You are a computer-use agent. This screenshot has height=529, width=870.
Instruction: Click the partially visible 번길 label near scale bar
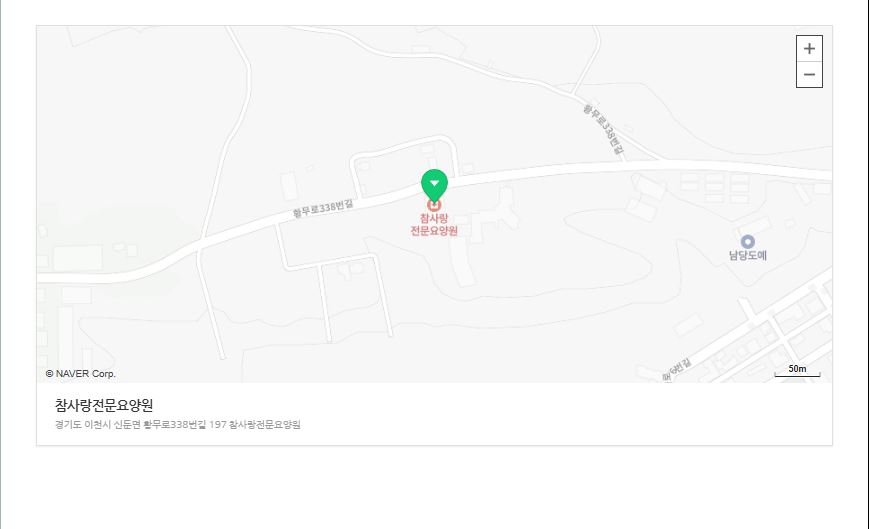(676, 370)
